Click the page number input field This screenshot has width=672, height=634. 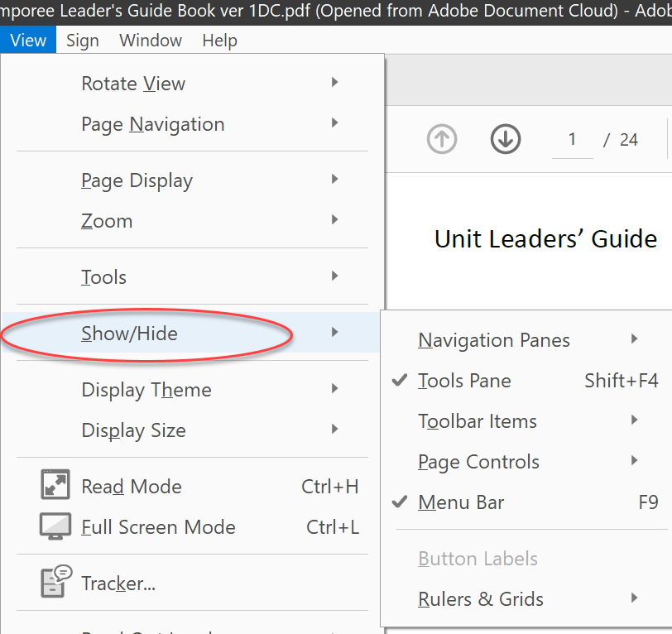pyautogui.click(x=572, y=139)
